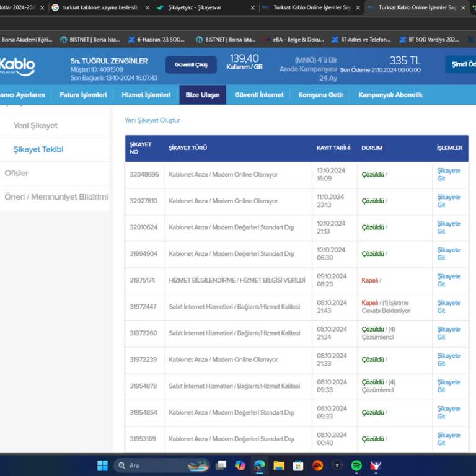Screen dimensions: 476x476
Task: Open the round dark app icon left of Spotify
Action: (337, 465)
